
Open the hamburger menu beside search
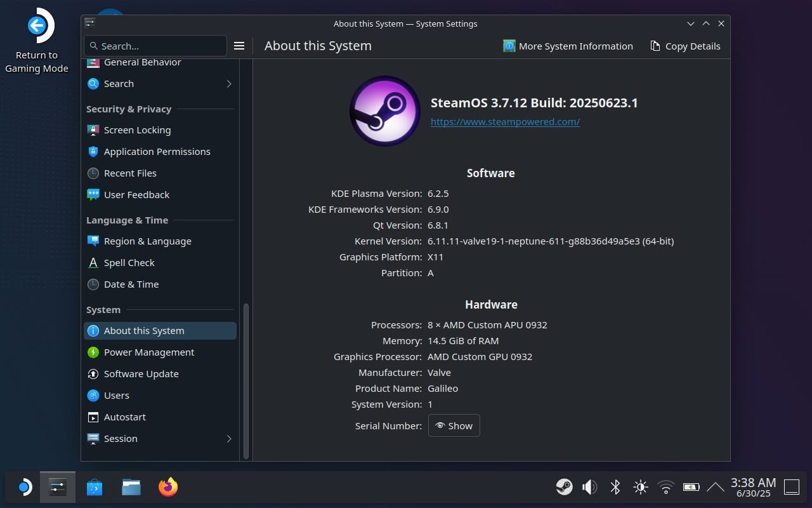click(239, 46)
